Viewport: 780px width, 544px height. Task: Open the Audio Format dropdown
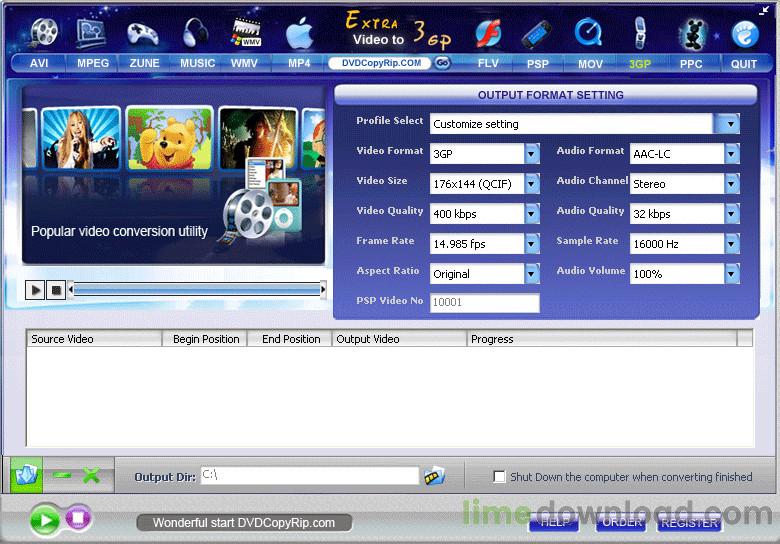coord(732,154)
